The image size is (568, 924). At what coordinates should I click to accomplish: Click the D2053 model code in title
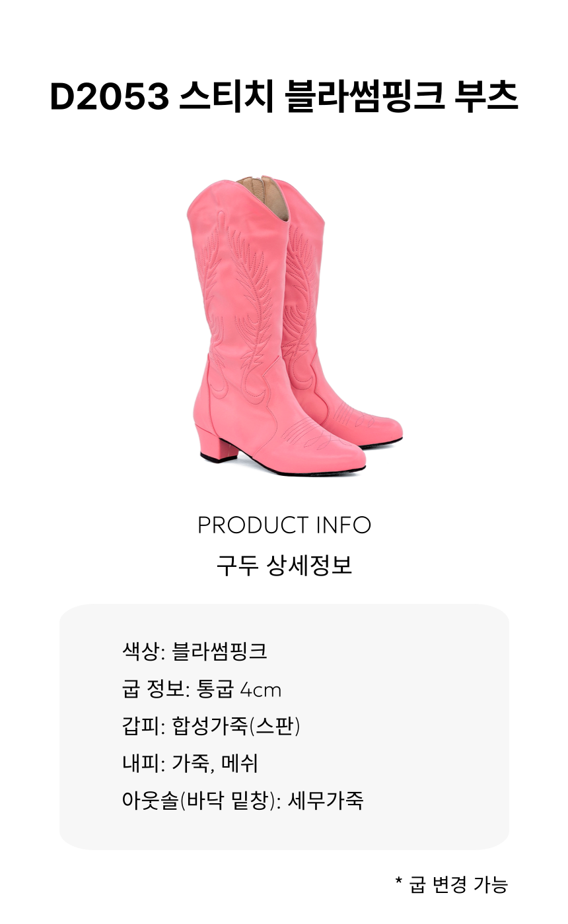[109, 98]
